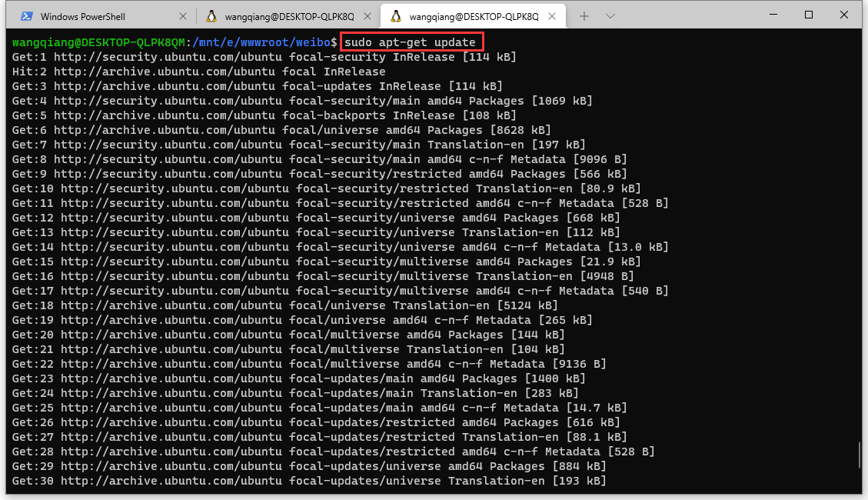Click the Get:3 focal-updates InRelease line

coord(258,86)
